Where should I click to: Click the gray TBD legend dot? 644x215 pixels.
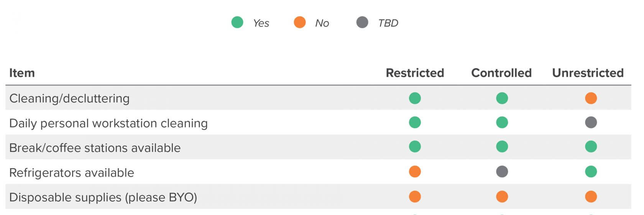[362, 22]
